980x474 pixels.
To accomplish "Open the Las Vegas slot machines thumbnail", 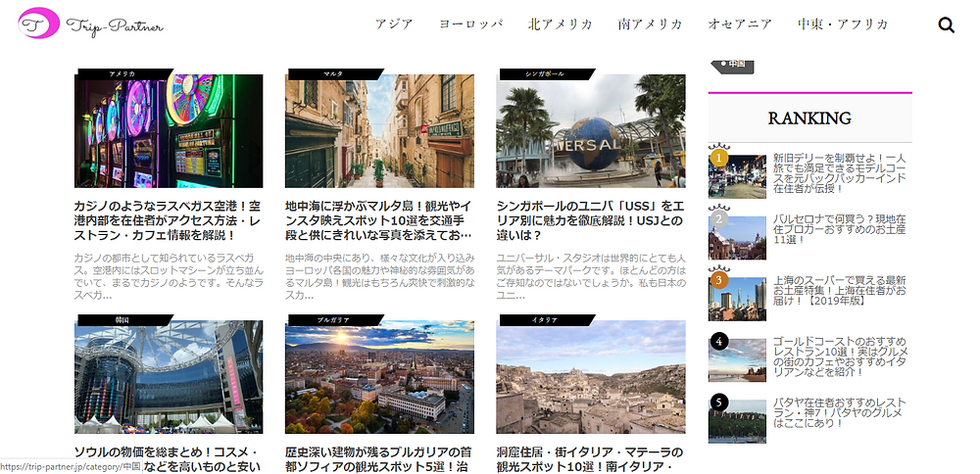I will point(169,131).
